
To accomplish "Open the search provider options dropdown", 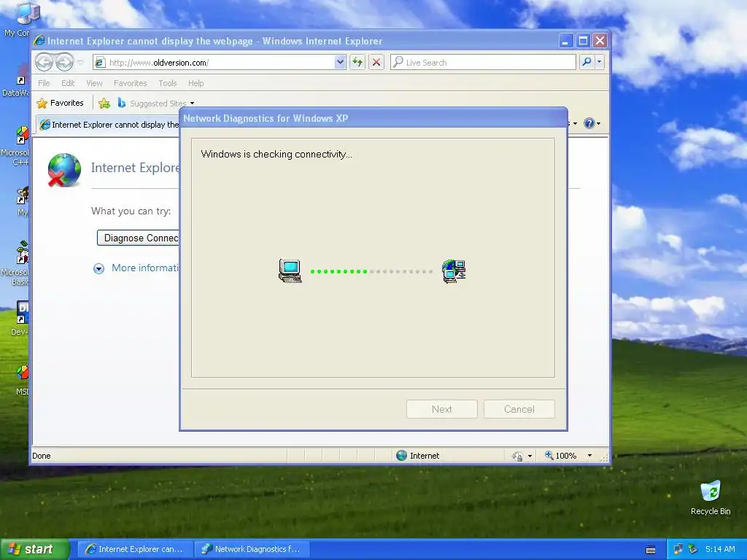I will point(600,62).
